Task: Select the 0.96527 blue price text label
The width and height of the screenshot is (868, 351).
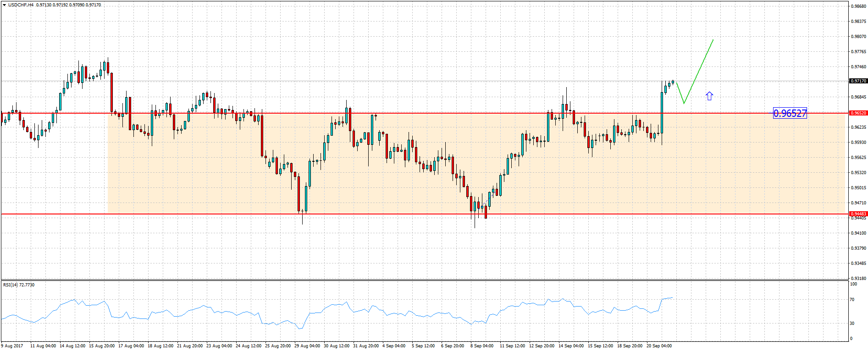Action: click(790, 113)
